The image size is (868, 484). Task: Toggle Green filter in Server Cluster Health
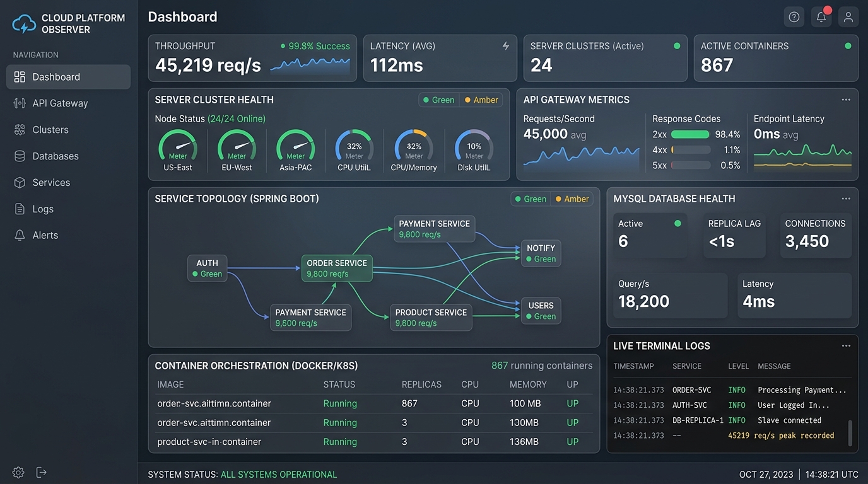pyautogui.click(x=438, y=100)
